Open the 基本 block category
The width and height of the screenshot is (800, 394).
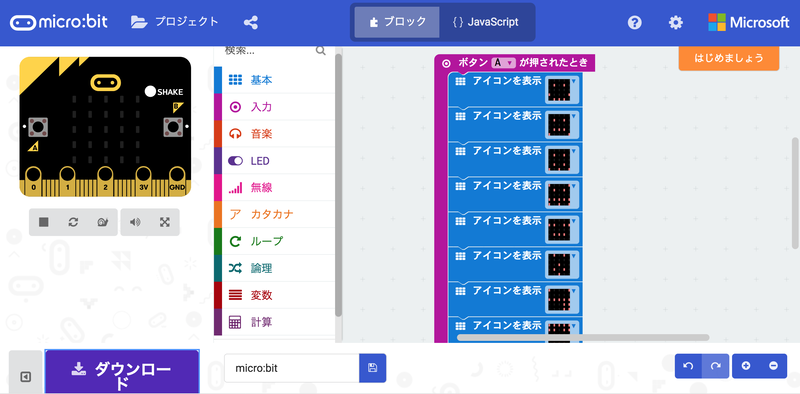pos(274,80)
